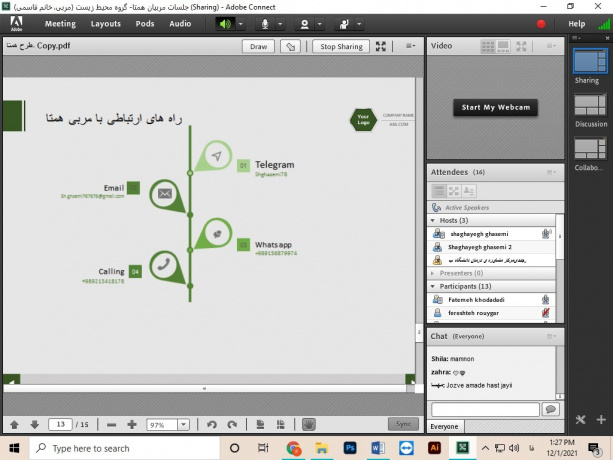Toggle the microphone icon in toolbar
Viewport: 613px width, 460px height.
click(265, 24)
